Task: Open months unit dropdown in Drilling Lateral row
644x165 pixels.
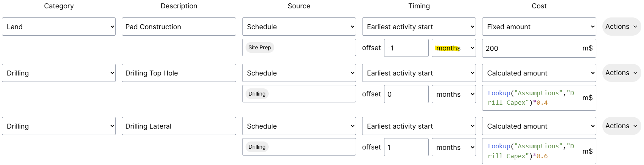Action: pyautogui.click(x=453, y=147)
